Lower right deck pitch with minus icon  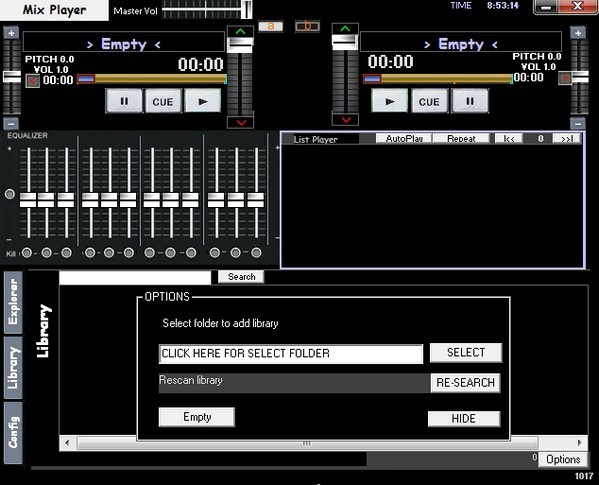[x=578, y=124]
